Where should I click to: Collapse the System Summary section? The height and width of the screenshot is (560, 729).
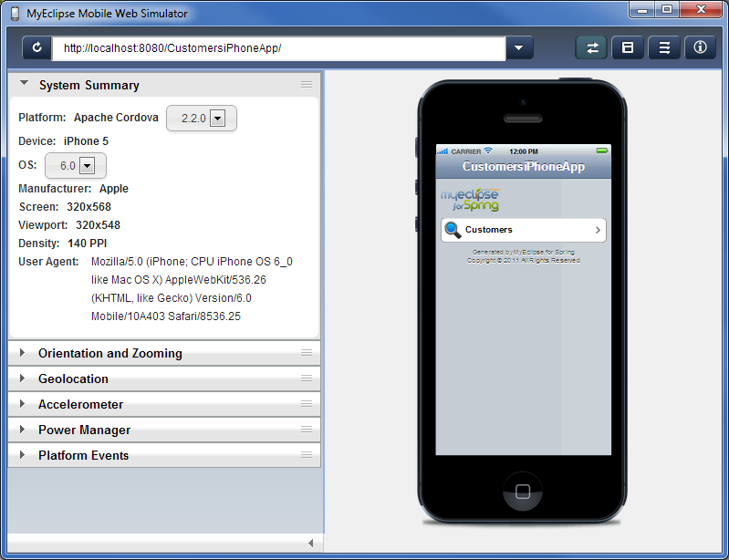(x=24, y=84)
